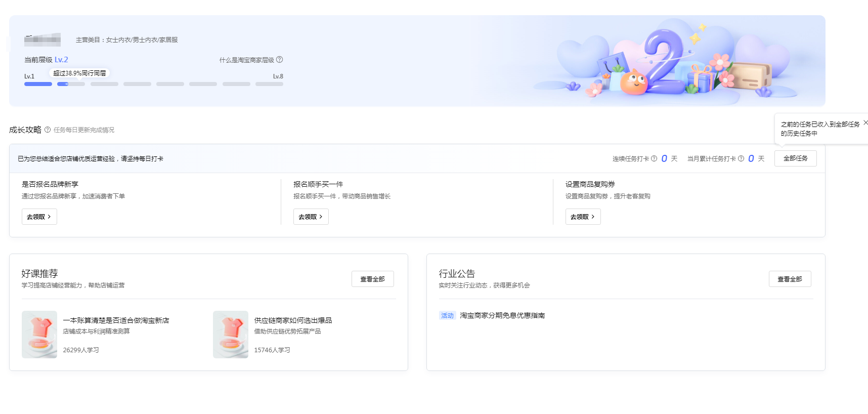Click 26299人学习 count text
The width and height of the screenshot is (868, 414).
click(81, 350)
